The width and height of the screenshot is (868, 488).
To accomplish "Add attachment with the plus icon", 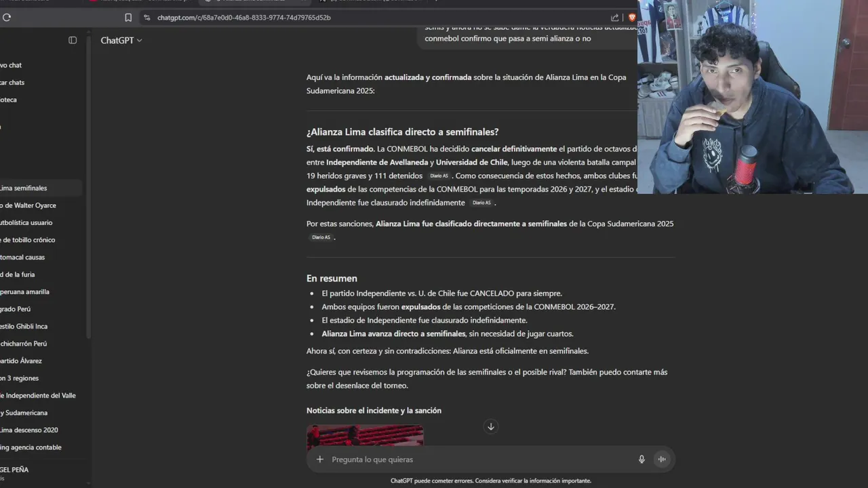I will coord(320,460).
